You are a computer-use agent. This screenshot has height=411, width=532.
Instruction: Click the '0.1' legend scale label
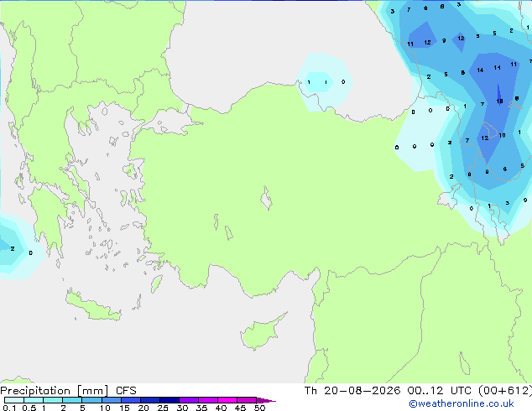9,408
